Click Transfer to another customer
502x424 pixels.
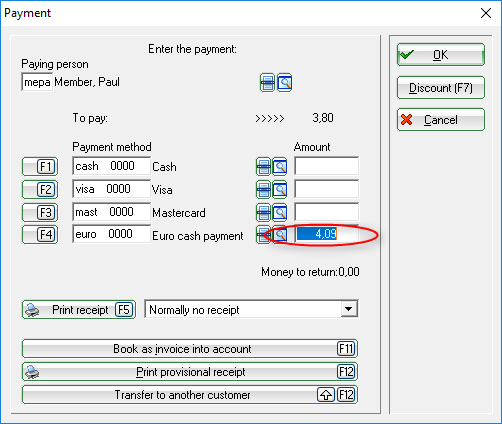tap(190, 395)
